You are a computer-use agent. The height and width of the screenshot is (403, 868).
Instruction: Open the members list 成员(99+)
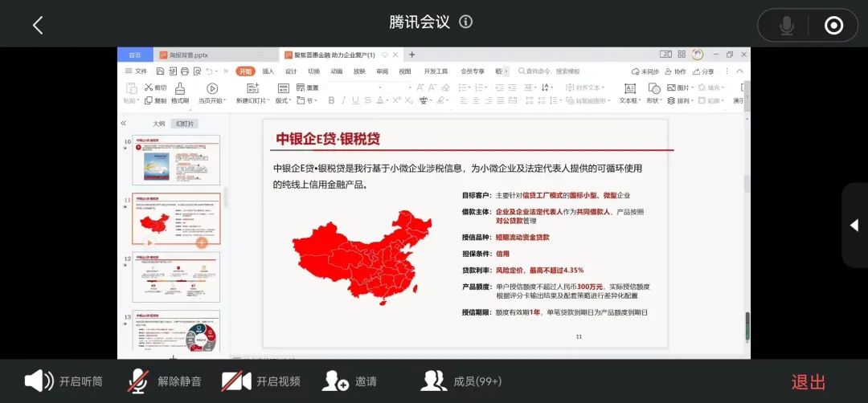pyautogui.click(x=461, y=381)
